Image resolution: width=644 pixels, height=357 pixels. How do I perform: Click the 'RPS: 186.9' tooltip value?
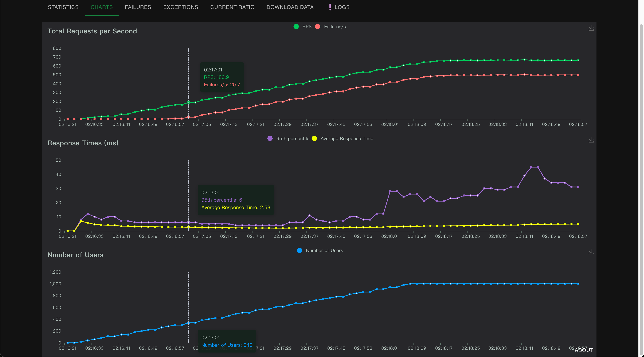(216, 77)
